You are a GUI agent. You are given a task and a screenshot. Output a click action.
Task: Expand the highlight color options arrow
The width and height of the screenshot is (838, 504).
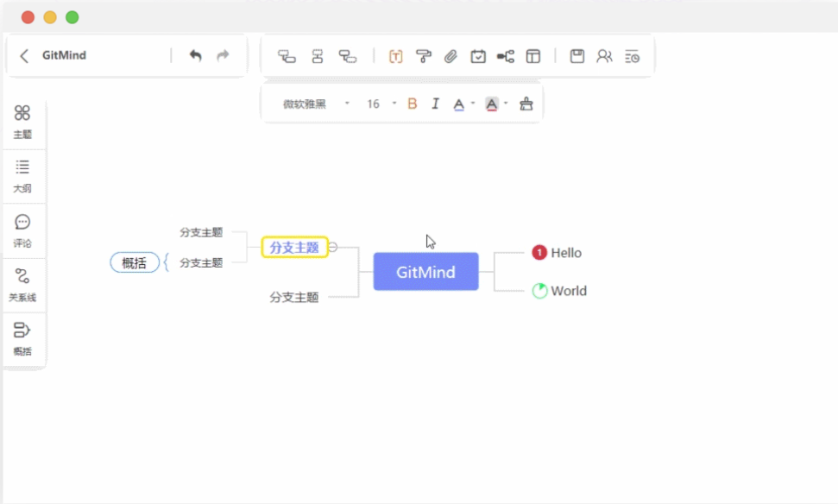pos(506,104)
